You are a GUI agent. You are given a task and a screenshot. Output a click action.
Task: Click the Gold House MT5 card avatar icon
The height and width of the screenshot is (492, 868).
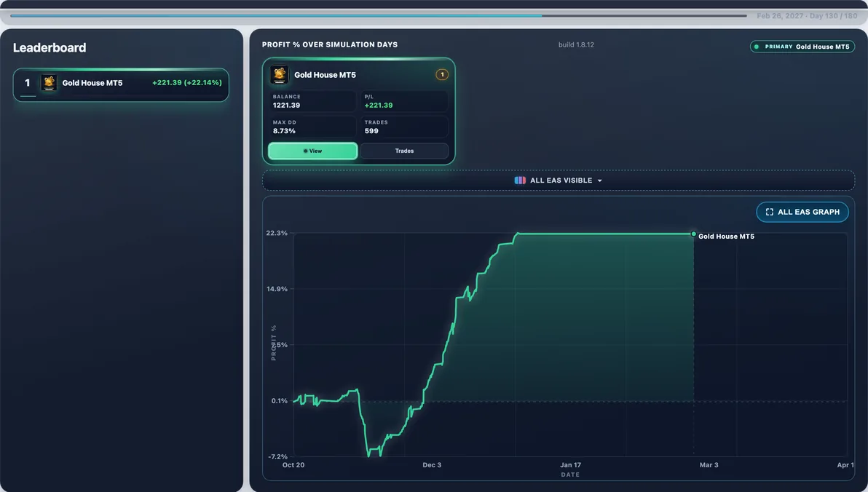pos(279,75)
